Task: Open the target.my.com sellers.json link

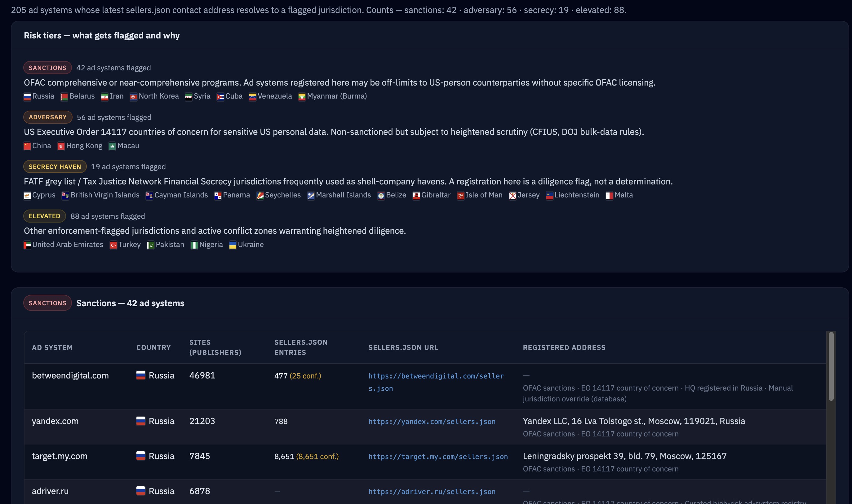Action: click(438, 457)
